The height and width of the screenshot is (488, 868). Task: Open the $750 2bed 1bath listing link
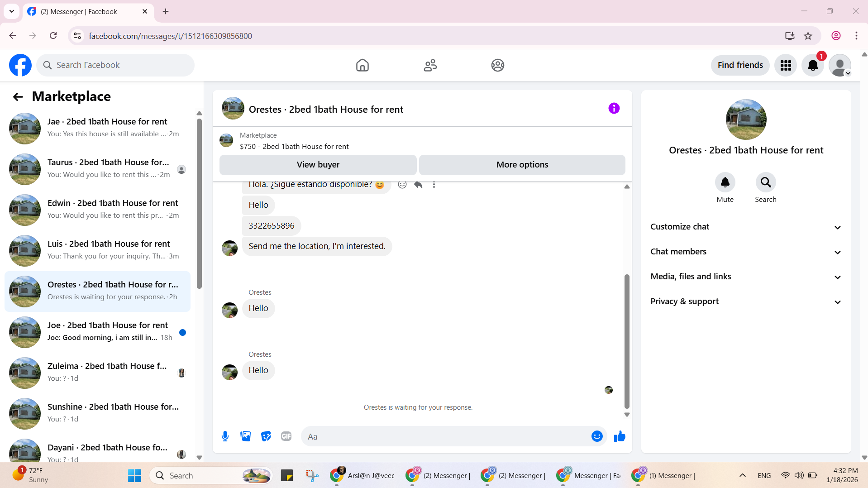tap(294, 147)
